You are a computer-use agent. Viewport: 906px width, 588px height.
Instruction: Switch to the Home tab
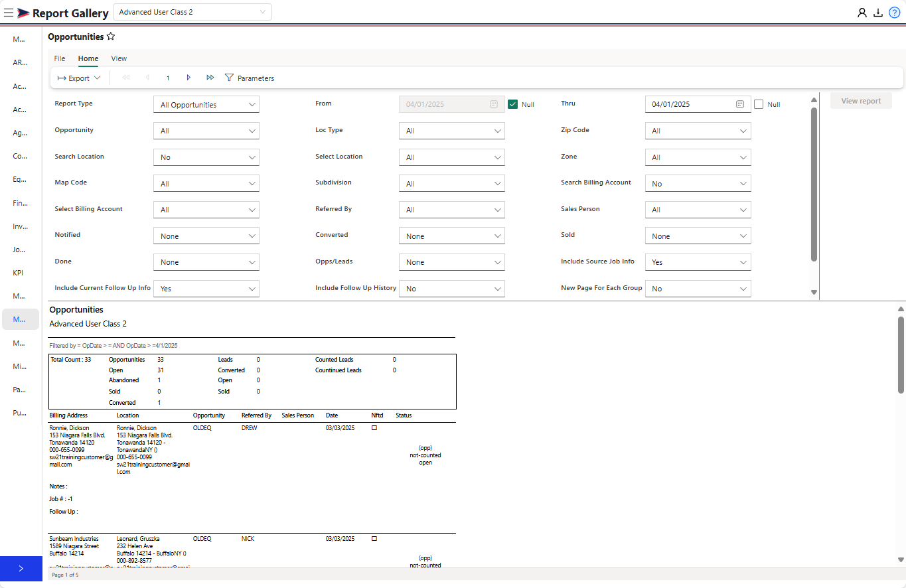tap(88, 58)
